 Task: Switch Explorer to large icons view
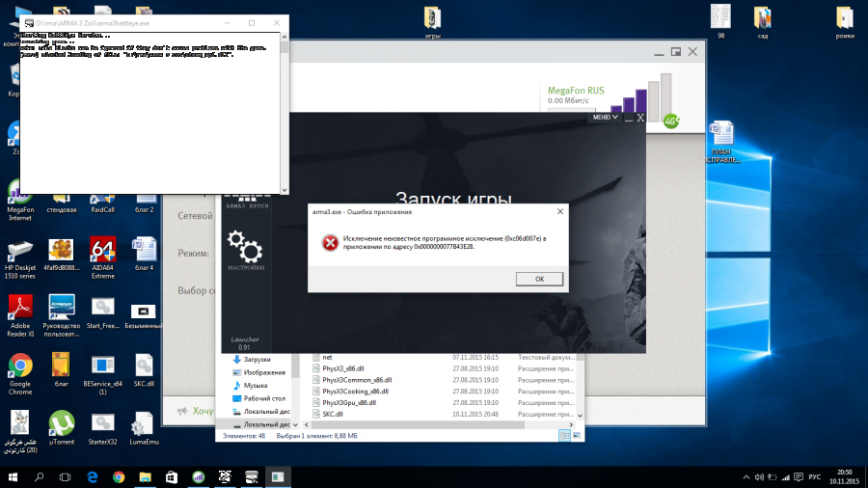coord(577,436)
